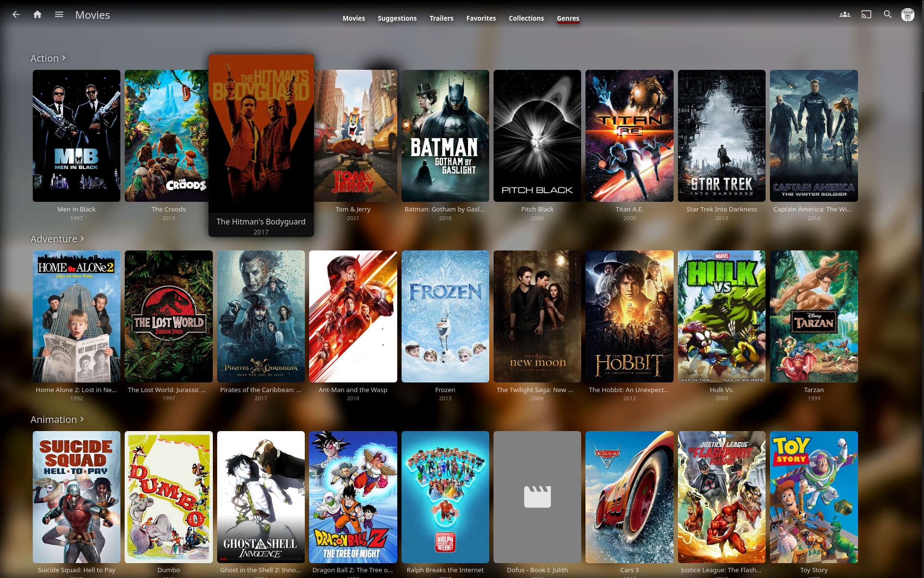The height and width of the screenshot is (578, 924).
Task: Open Batman: Gotham by Gaslight poster
Action: 445,136
